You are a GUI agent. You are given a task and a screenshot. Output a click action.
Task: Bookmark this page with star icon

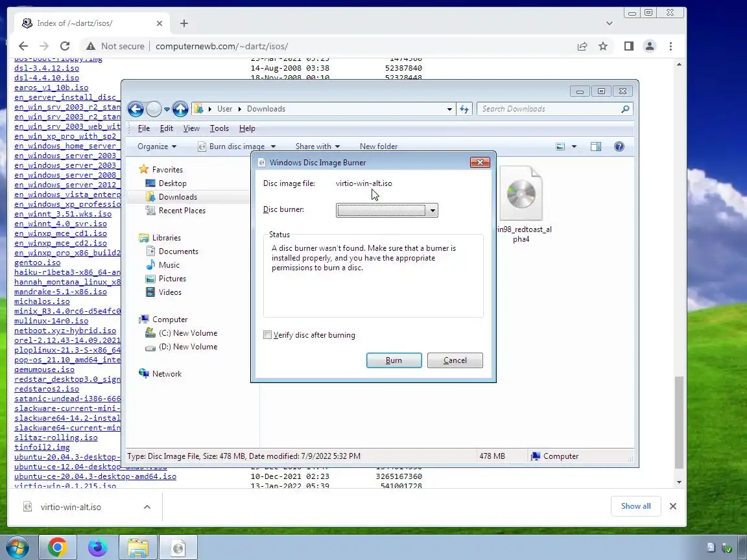click(x=603, y=46)
